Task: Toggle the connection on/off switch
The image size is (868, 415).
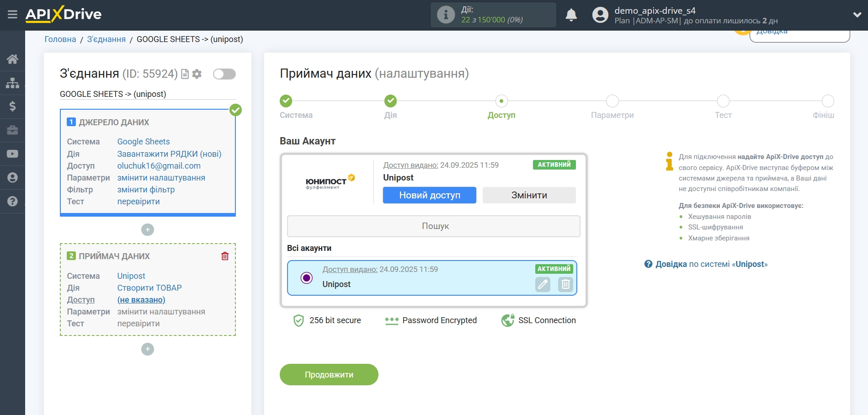Action: tap(224, 74)
